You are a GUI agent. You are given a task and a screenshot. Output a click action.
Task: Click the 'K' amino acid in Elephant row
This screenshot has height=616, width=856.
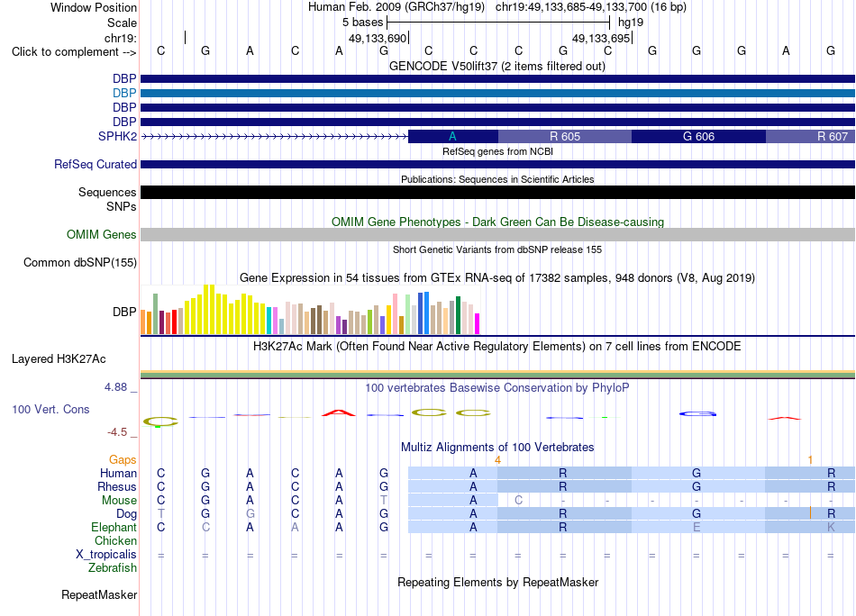click(x=831, y=527)
